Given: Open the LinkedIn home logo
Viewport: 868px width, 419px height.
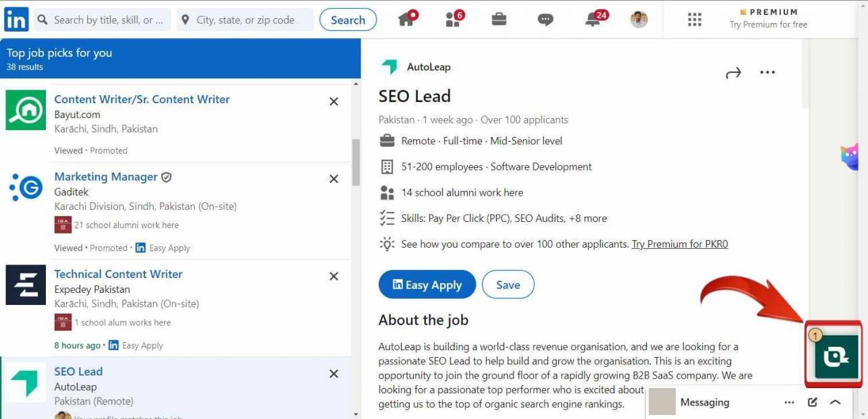Looking at the screenshot, I should 16,20.
